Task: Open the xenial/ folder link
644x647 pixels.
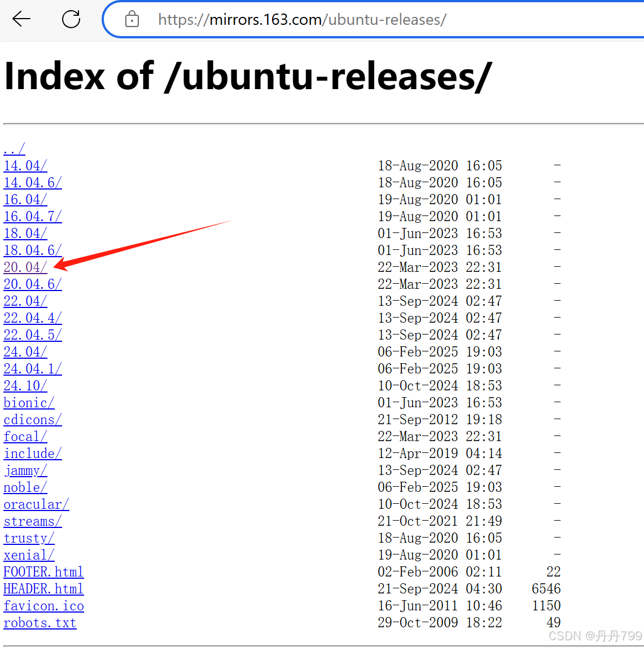Action: point(29,555)
